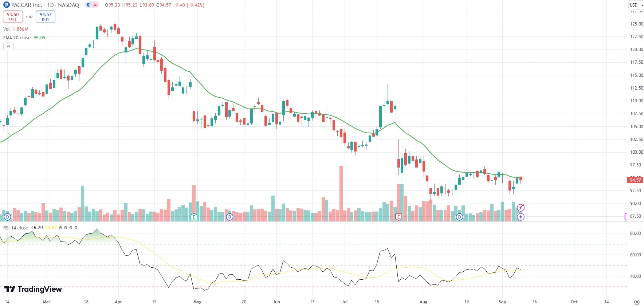Click the 125.00 price axis label
The width and height of the screenshot is (644, 307).
[x=637, y=24]
